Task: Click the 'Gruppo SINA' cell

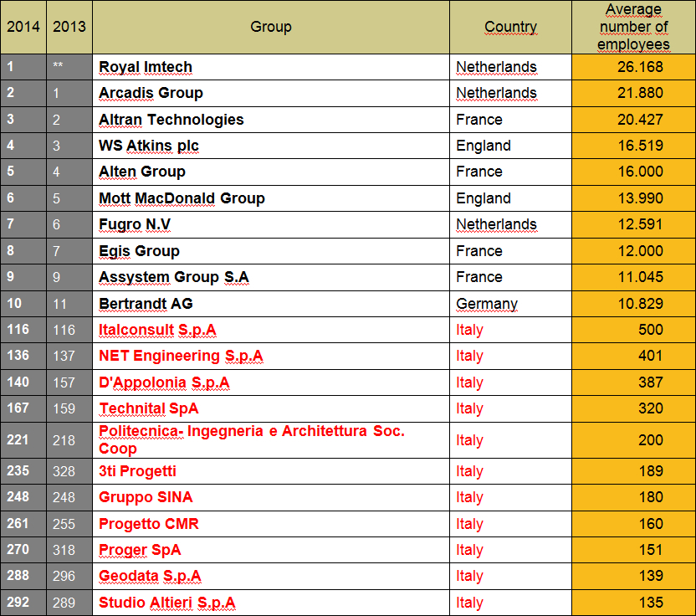Action: (x=271, y=497)
